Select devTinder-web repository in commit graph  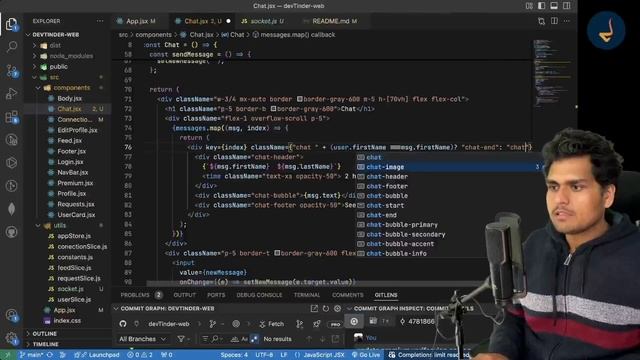tap(169, 324)
